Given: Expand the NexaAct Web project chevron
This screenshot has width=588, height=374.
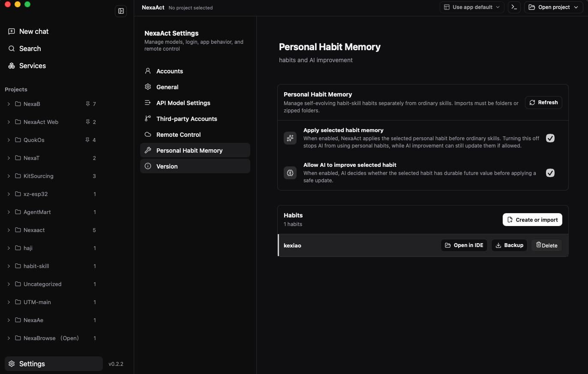Looking at the screenshot, I should tap(9, 122).
